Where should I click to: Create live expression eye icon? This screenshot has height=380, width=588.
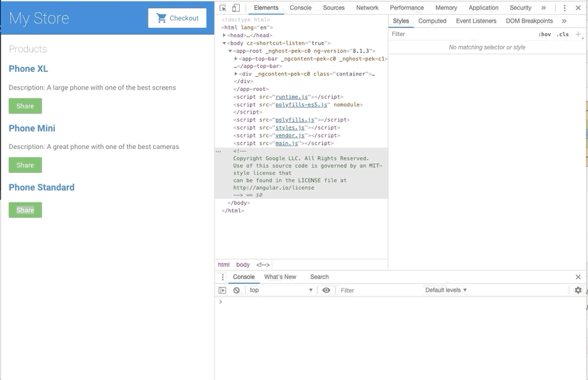[x=326, y=290]
